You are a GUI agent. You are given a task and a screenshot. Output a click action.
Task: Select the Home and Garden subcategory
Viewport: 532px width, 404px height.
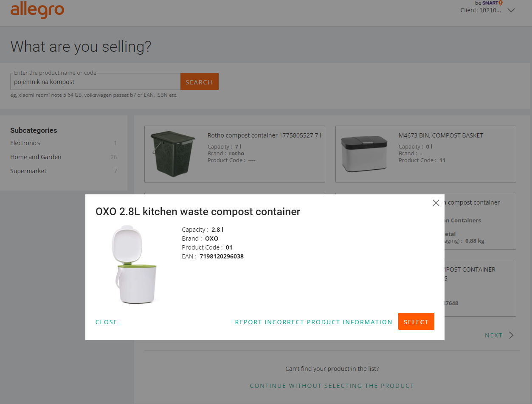[x=36, y=157]
